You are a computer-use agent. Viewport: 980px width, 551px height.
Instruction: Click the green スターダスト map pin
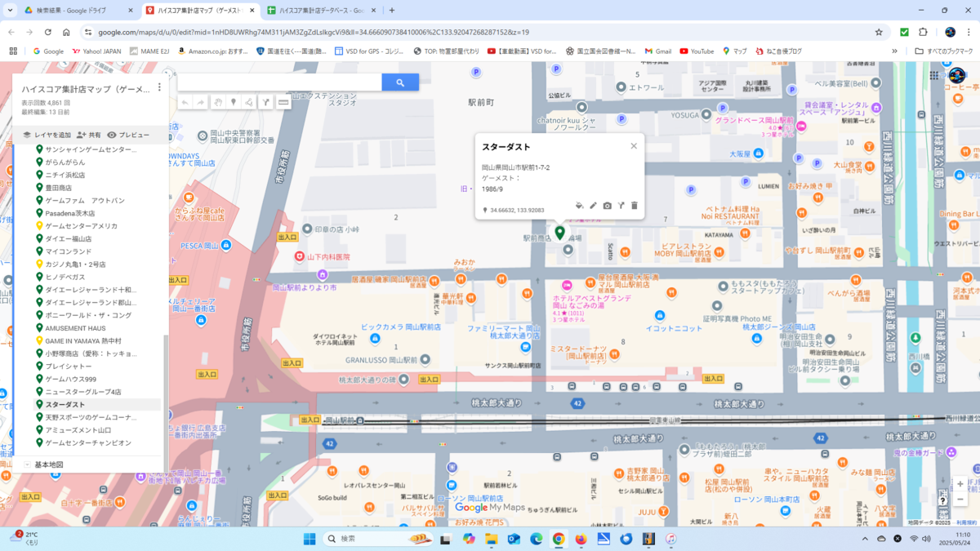(x=560, y=233)
